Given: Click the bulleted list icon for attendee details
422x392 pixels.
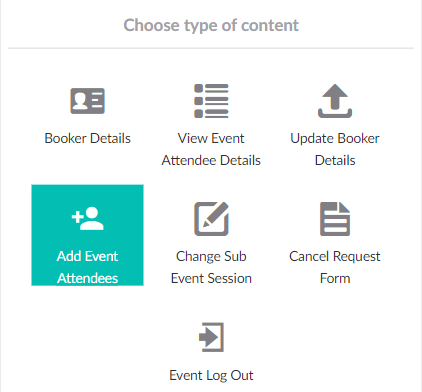Looking at the screenshot, I should point(211,101).
